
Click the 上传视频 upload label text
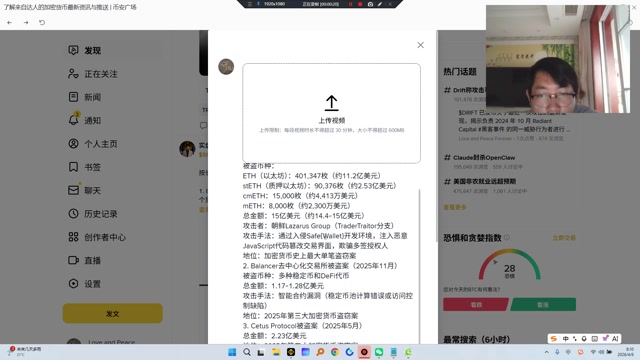331,120
